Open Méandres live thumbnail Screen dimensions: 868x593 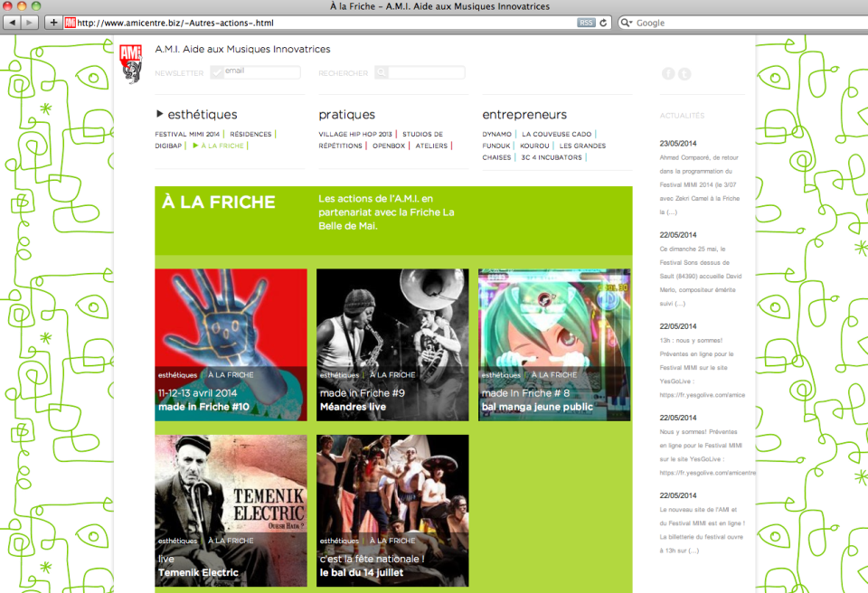pyautogui.click(x=392, y=345)
